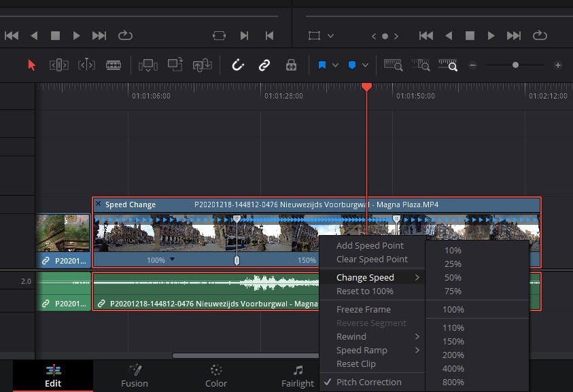
Task: Activate the Trim Edit Mode tool
Action: point(58,65)
